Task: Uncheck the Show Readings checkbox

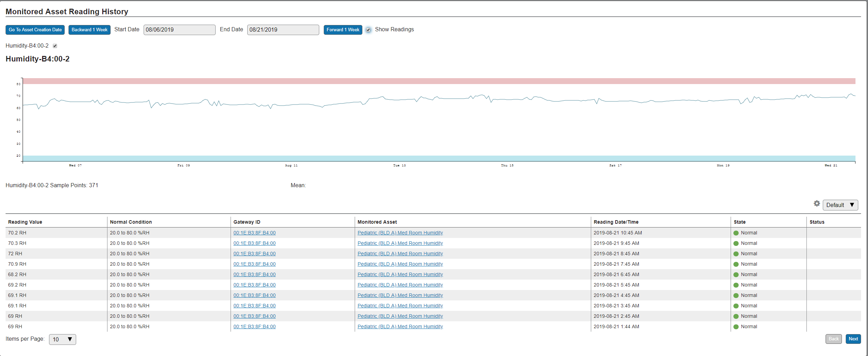Action: click(x=368, y=30)
